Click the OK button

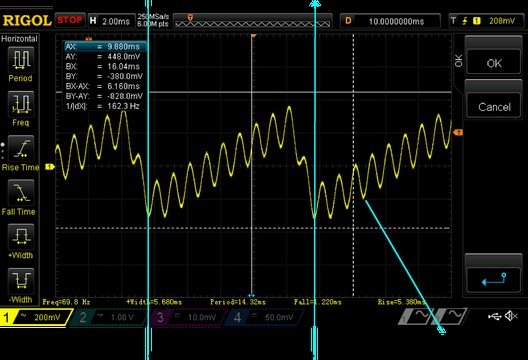pos(494,63)
